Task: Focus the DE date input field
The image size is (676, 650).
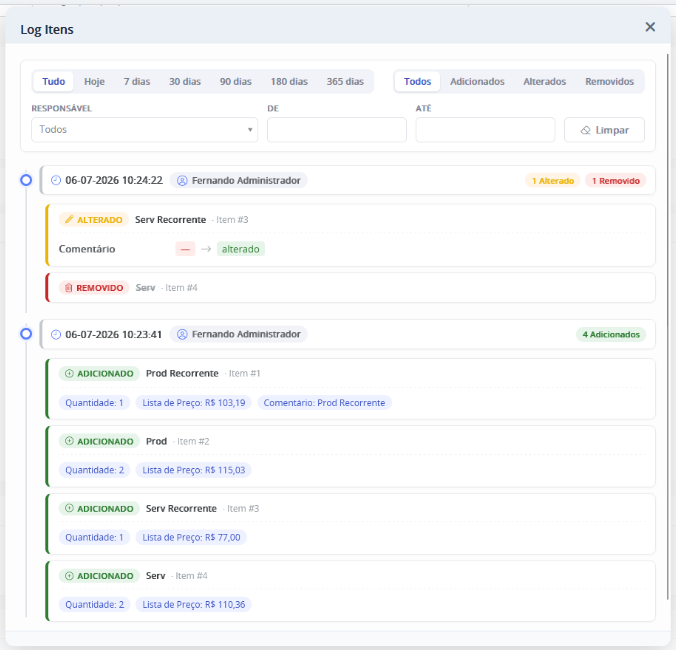Action: click(337, 130)
